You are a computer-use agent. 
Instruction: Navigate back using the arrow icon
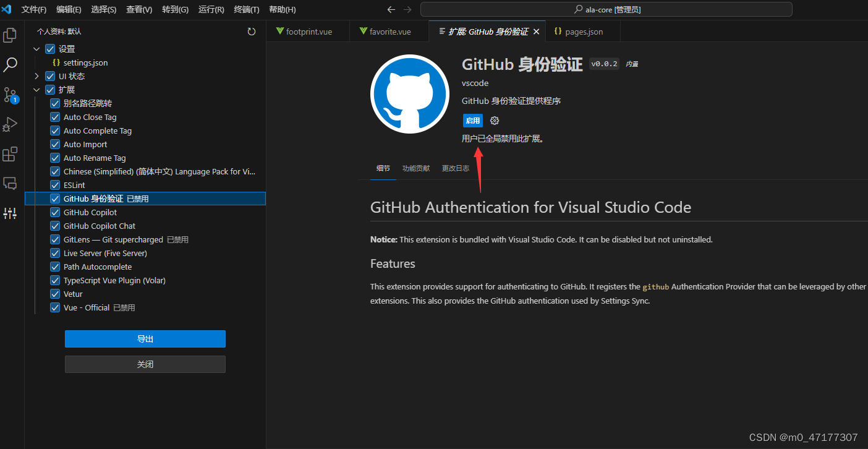pyautogui.click(x=391, y=9)
